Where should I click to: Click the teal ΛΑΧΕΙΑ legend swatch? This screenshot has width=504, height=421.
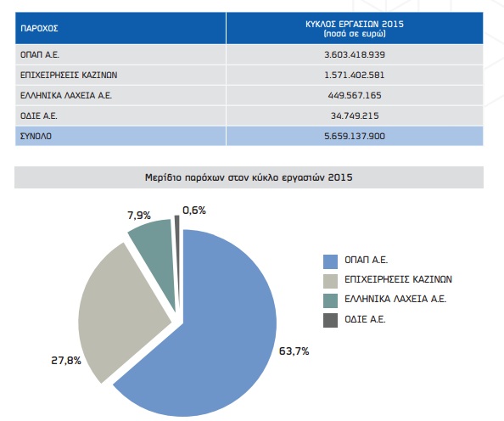330,300
